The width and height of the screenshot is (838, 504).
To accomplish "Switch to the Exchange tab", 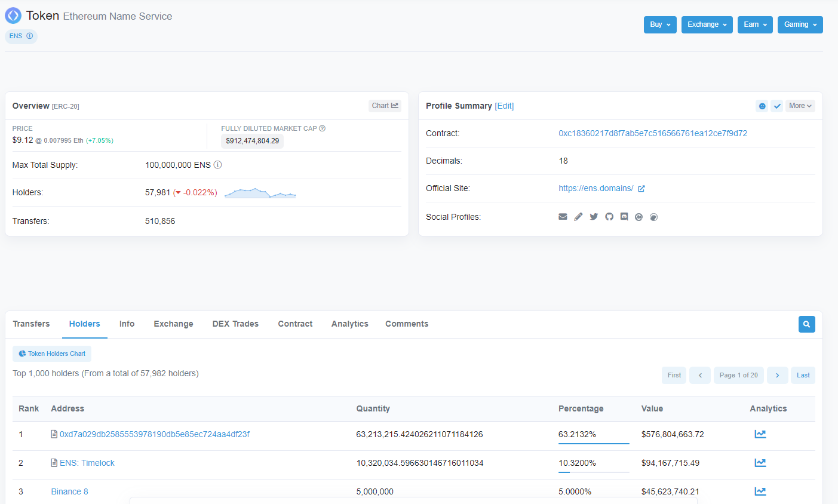I will pyautogui.click(x=174, y=324).
